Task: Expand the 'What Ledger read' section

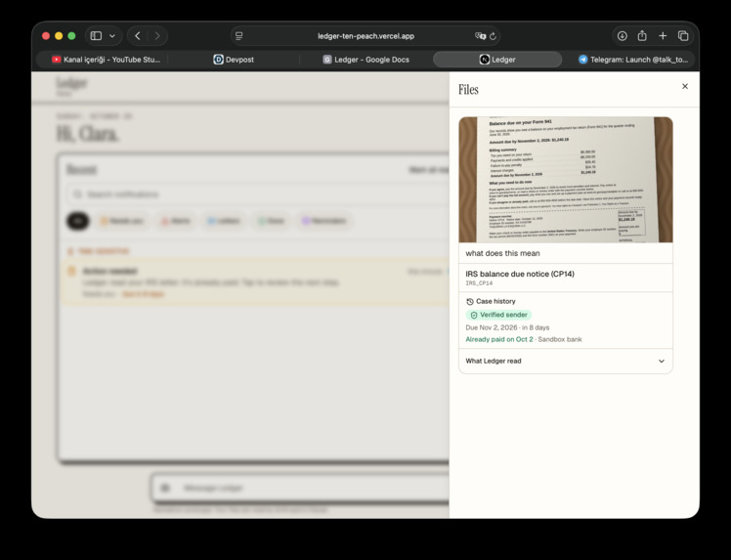Action: [x=566, y=361]
